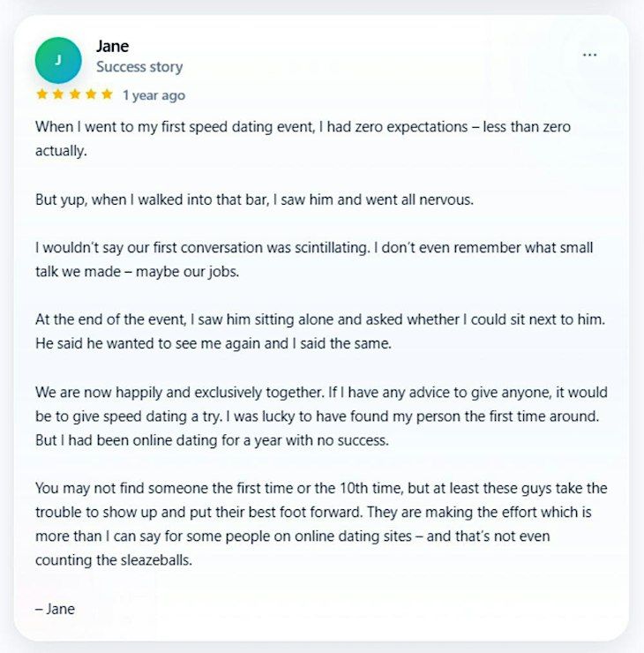Open the three-dot options menu
Viewport: 644px width, 653px height.
(589, 55)
